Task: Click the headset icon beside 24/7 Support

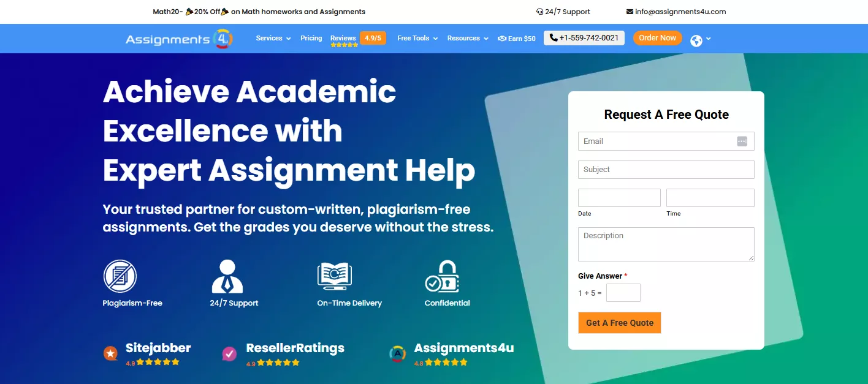Action: 539,11
